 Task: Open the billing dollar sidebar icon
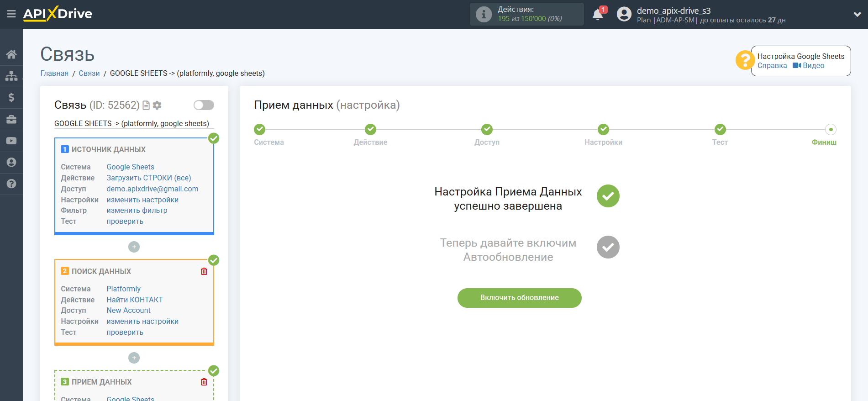(x=11, y=97)
